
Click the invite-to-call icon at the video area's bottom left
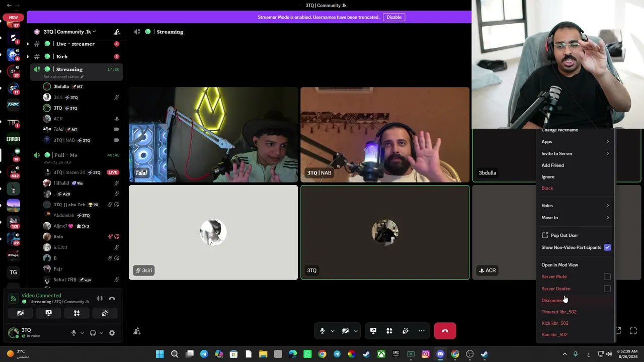(137, 331)
